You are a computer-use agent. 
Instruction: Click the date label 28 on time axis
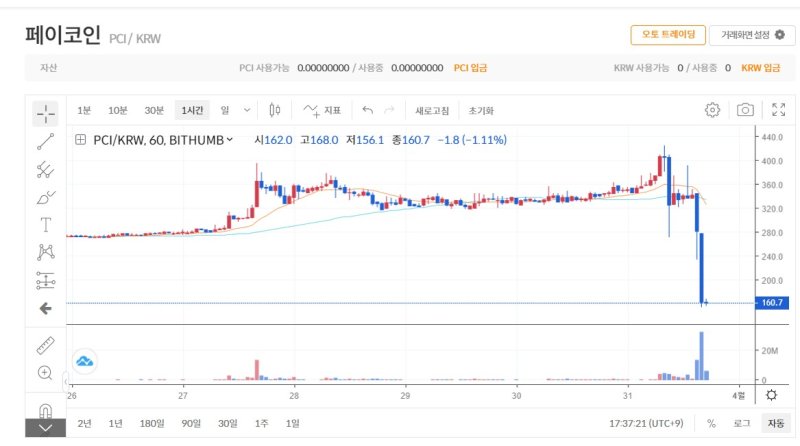coord(294,395)
